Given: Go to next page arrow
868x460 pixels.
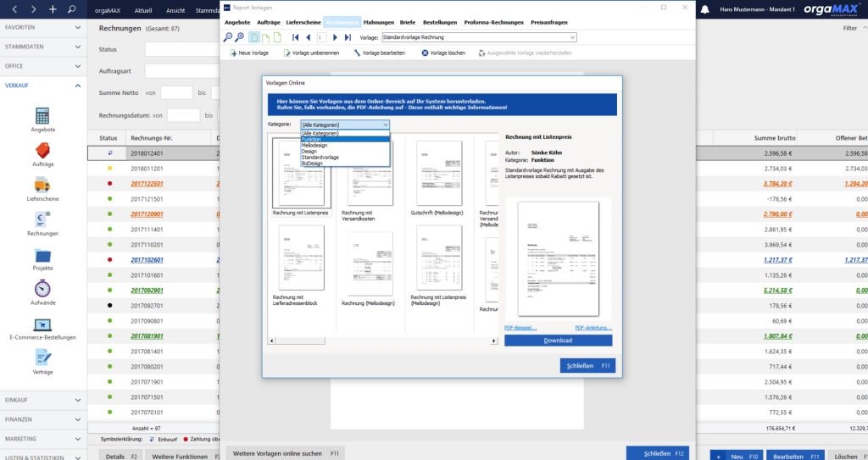Looking at the screenshot, I should click(335, 37).
